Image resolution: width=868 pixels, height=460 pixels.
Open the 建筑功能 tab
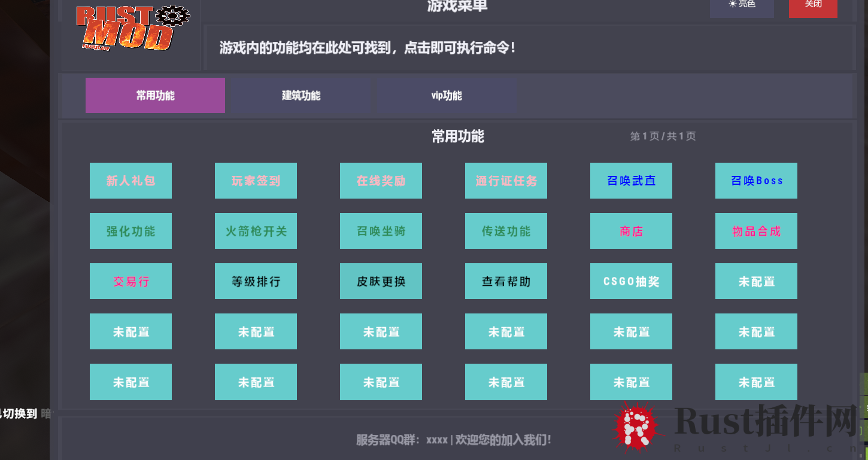coord(301,95)
